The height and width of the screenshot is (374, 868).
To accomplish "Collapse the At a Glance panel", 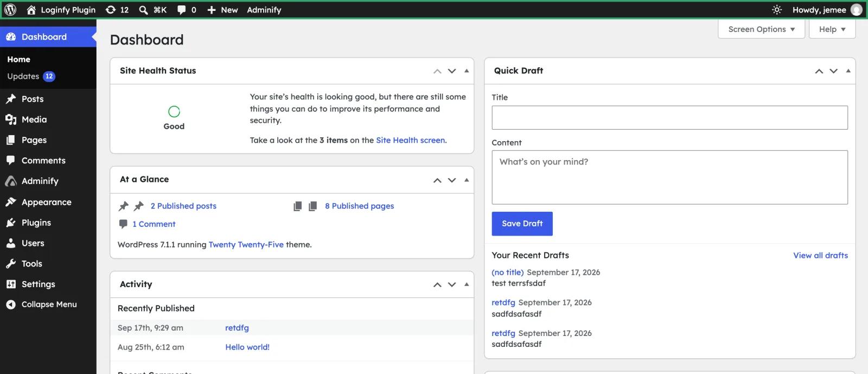I will point(467,180).
